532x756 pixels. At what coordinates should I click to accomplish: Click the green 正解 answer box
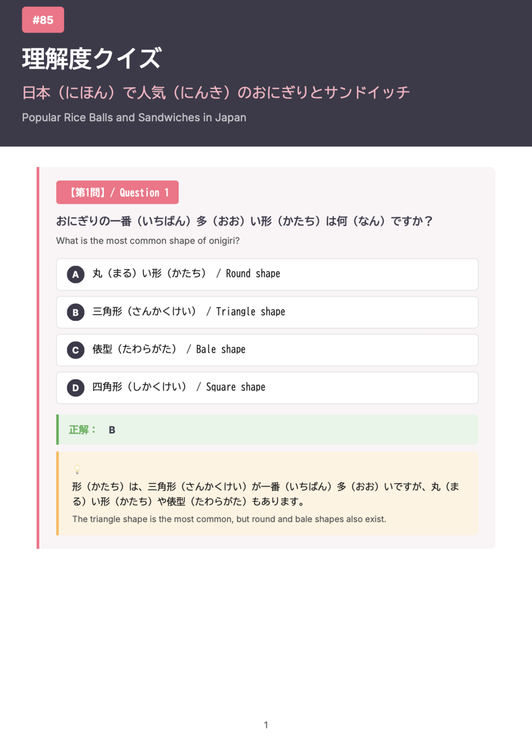pyautogui.click(x=267, y=430)
